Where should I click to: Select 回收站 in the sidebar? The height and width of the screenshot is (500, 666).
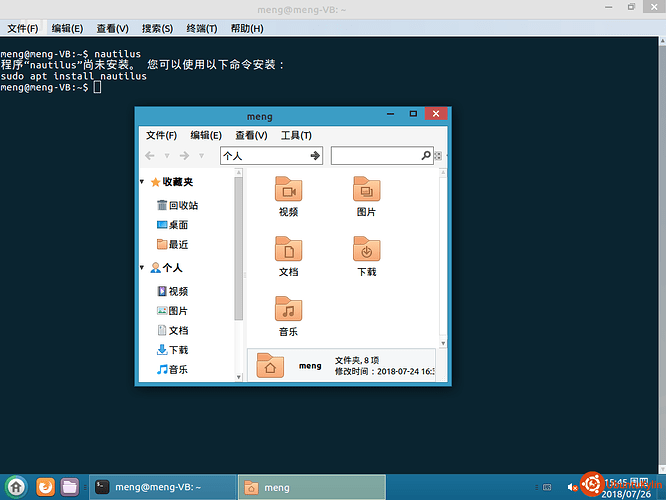coord(178,205)
